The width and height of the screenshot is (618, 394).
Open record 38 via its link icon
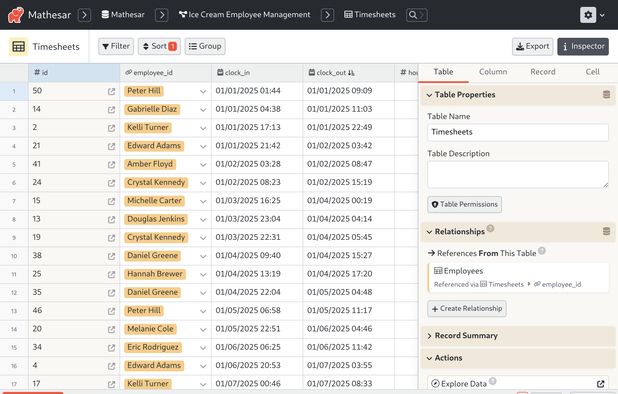(112, 256)
